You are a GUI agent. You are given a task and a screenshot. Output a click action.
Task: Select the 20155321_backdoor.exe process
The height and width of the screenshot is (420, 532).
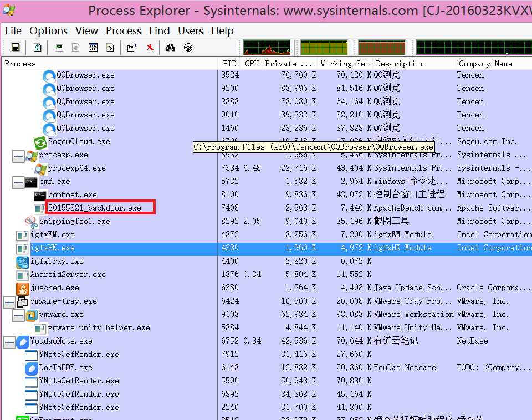point(95,208)
